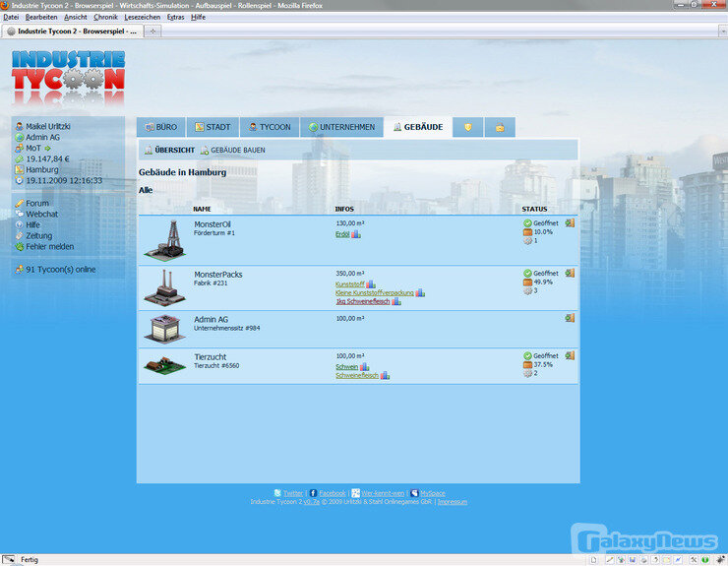Click the v0.7a version link

(312, 502)
